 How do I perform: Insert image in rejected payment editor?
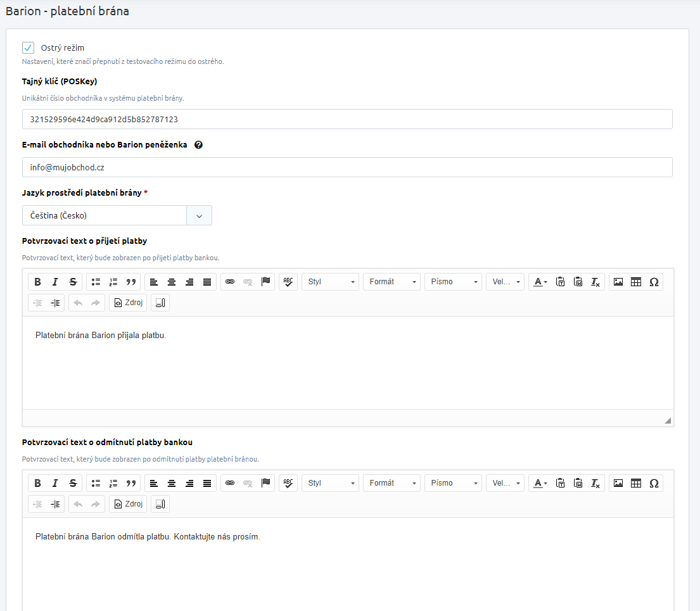618,483
